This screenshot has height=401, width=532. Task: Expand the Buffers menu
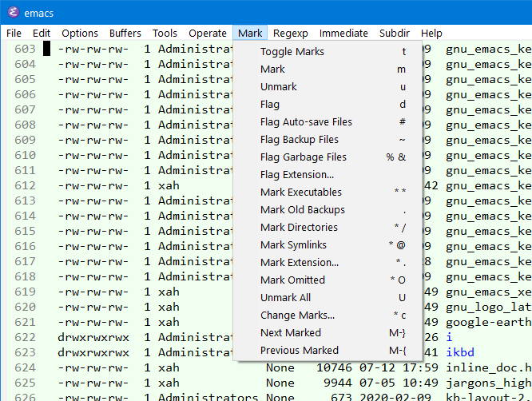(x=125, y=34)
